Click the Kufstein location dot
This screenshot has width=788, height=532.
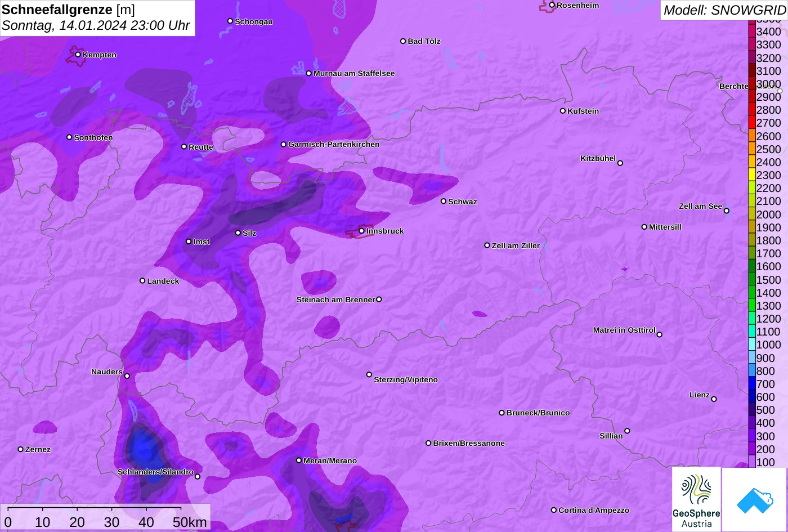pos(563,111)
